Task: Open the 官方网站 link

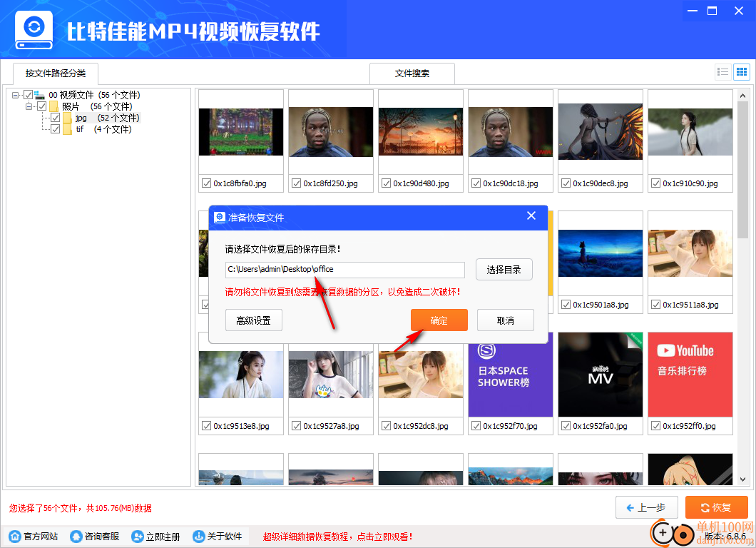Action: [x=41, y=537]
